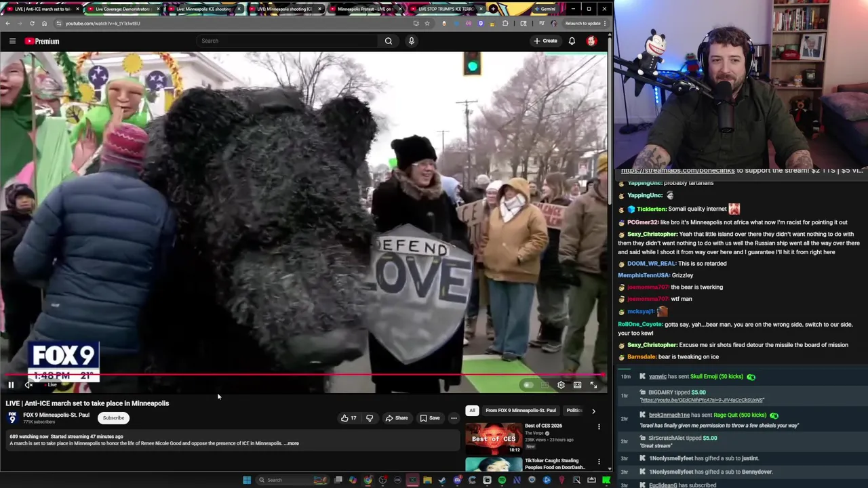The width and height of the screenshot is (868, 488).
Task: Expand the description with ...more
Action: [x=291, y=443]
